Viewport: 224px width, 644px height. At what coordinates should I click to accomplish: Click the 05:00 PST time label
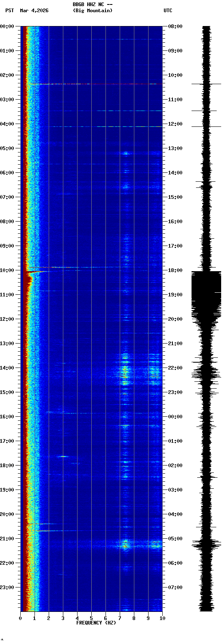(x=7, y=148)
